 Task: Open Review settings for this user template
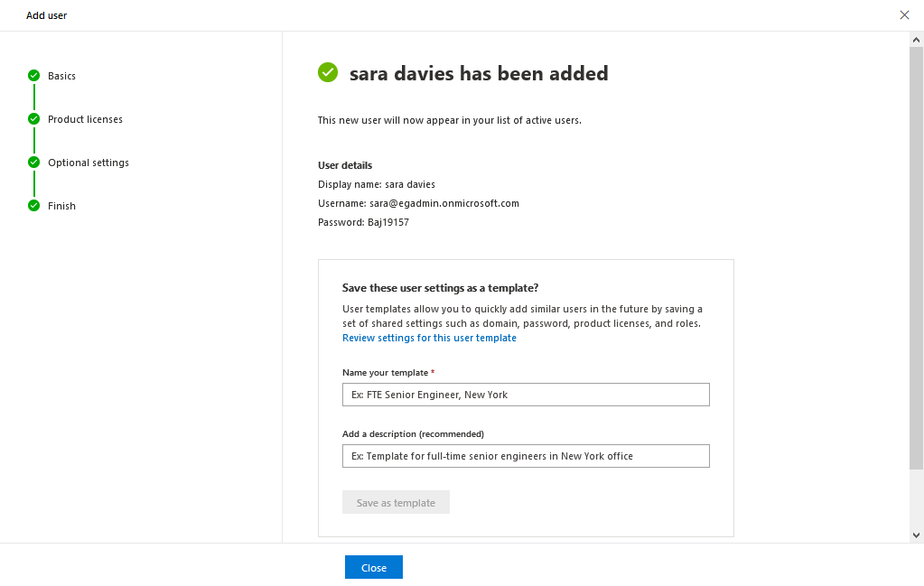[429, 338]
